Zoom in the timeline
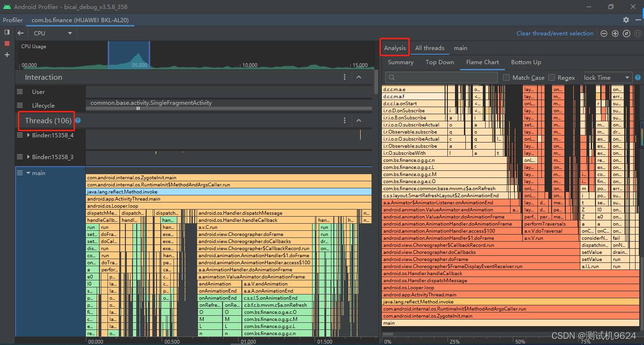This screenshot has width=644, height=345. (x=615, y=34)
